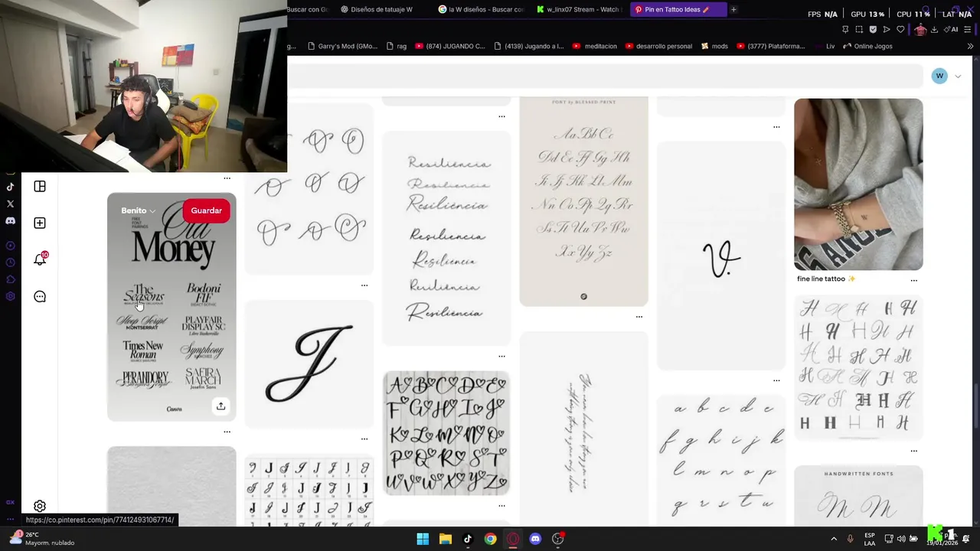Viewport: 980px width, 551px height.
Task: Switch to la W diseños Google search tab
Action: point(481,9)
